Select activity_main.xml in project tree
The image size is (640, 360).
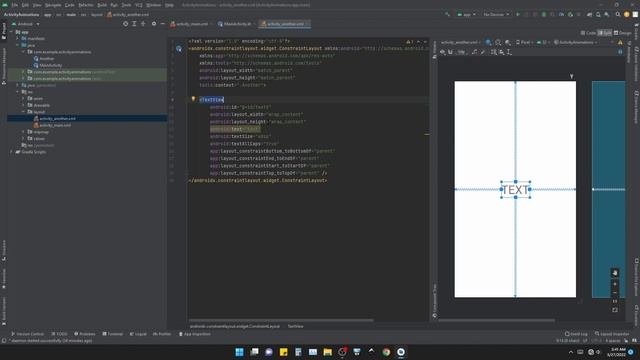55,125
